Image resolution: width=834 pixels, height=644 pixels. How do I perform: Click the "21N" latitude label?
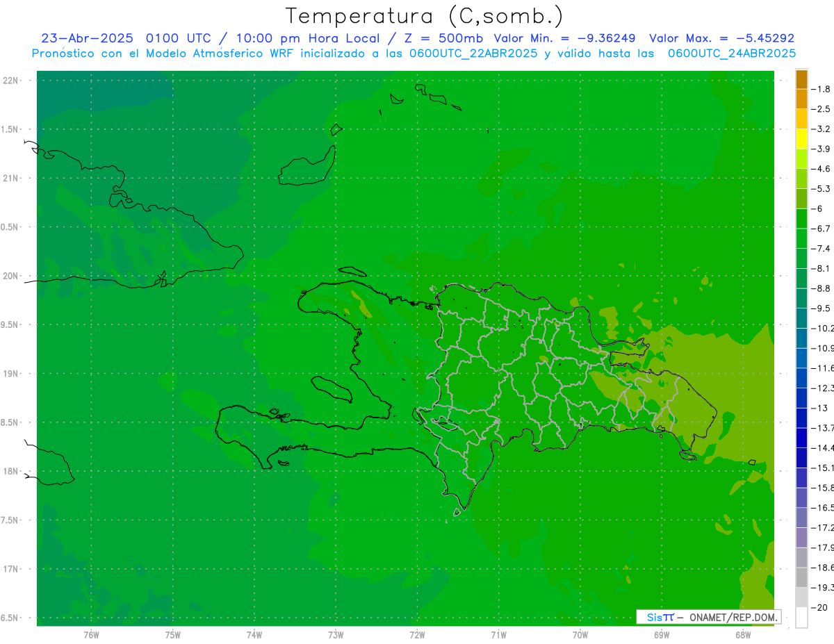[x=10, y=178]
